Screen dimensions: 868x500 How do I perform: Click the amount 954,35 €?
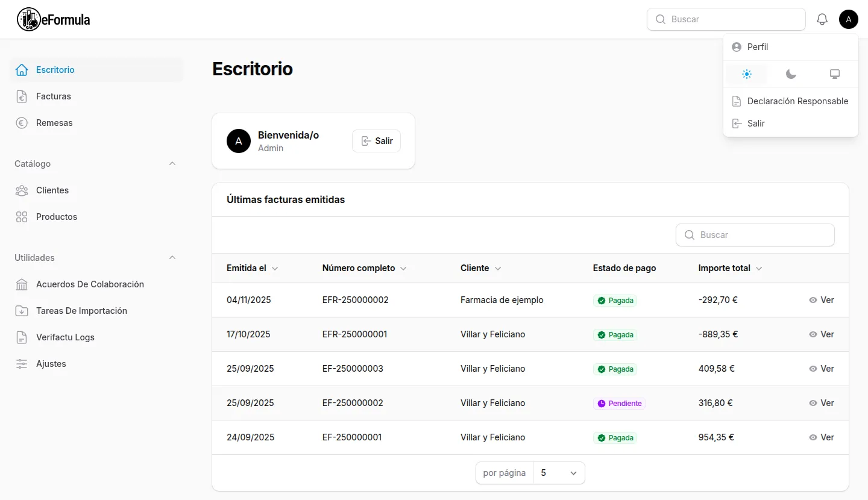[717, 437]
